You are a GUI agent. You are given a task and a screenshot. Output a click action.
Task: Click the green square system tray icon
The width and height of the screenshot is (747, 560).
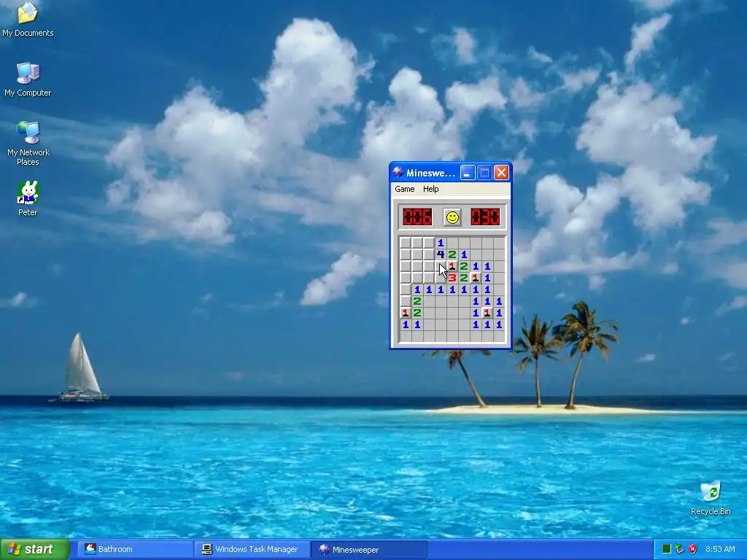tap(667, 549)
